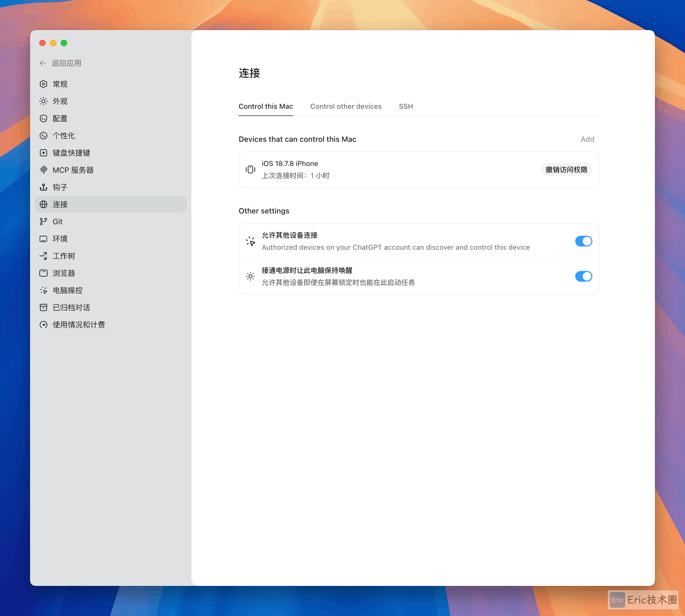This screenshot has height=616, width=685.
Task: Click the back arrow icon beside 返回应用
Action: pyautogui.click(x=43, y=63)
